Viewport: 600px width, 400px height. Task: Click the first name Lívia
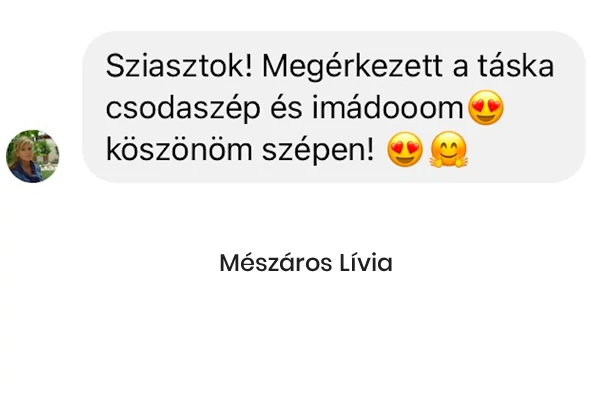tap(366, 263)
